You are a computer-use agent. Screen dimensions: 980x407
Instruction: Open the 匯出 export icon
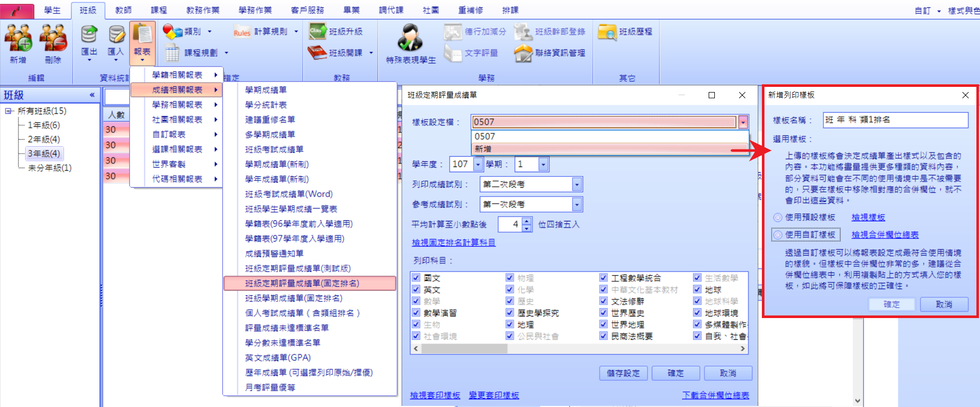(x=89, y=34)
